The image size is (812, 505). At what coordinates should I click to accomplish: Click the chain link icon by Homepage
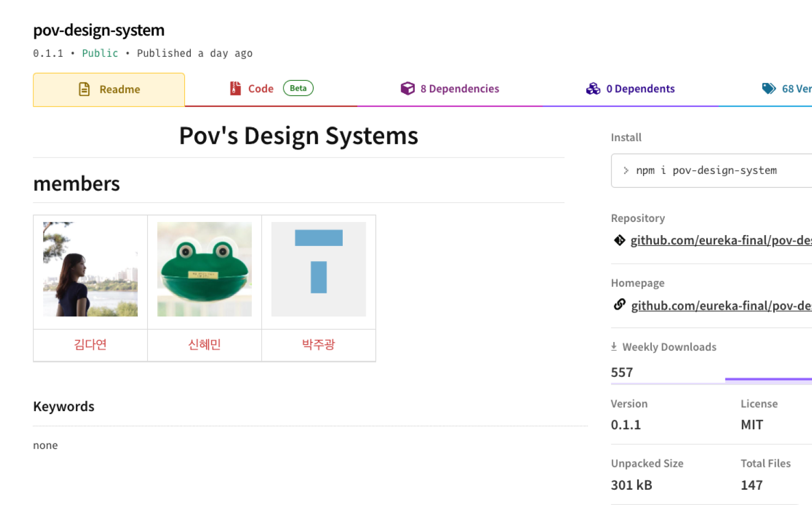620,304
